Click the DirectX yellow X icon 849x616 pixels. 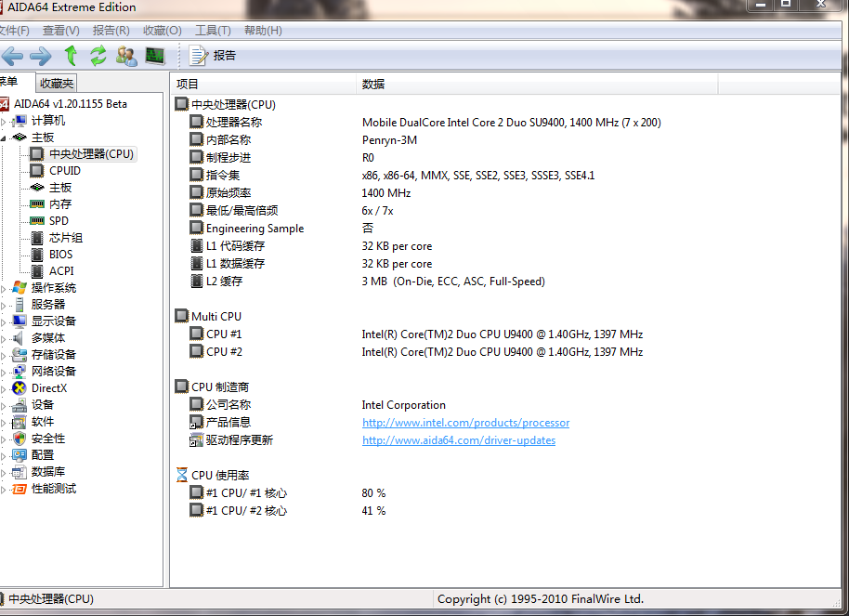pyautogui.click(x=20, y=388)
